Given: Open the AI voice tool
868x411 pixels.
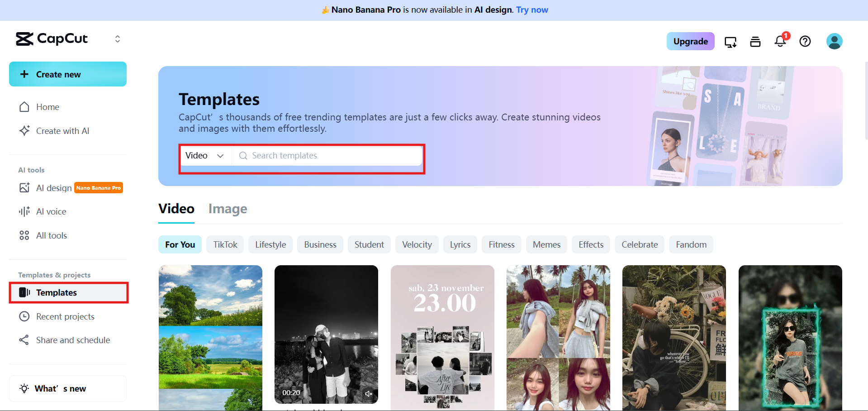Looking at the screenshot, I should pyautogui.click(x=50, y=211).
